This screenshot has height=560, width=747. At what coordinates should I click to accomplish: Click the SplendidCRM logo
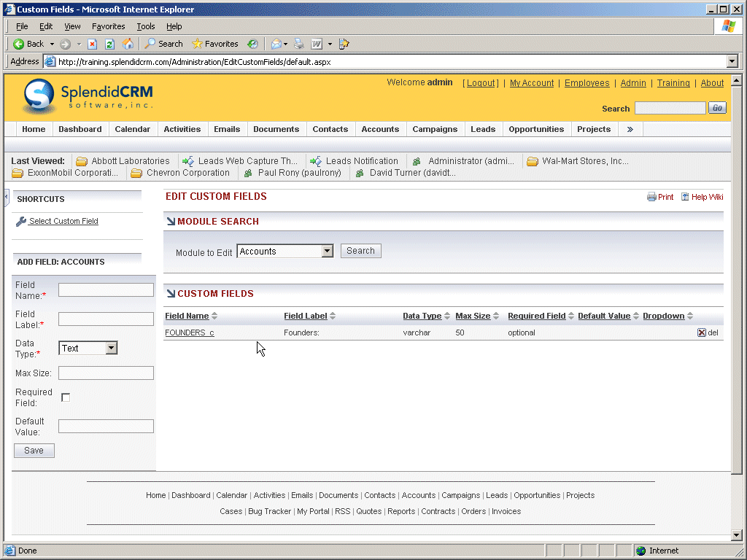coord(88,96)
